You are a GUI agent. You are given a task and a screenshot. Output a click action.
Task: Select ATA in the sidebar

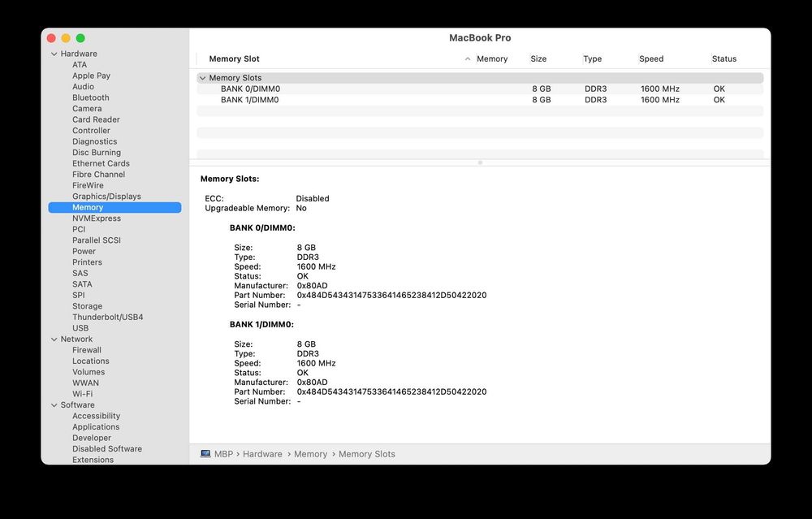[80, 65]
